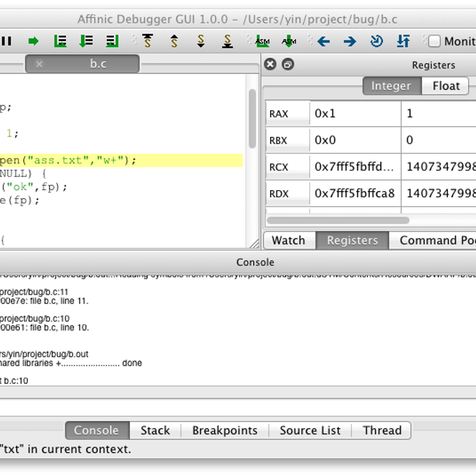476x476 pixels.
Task: Switch to Float registers view
Action: 445,86
